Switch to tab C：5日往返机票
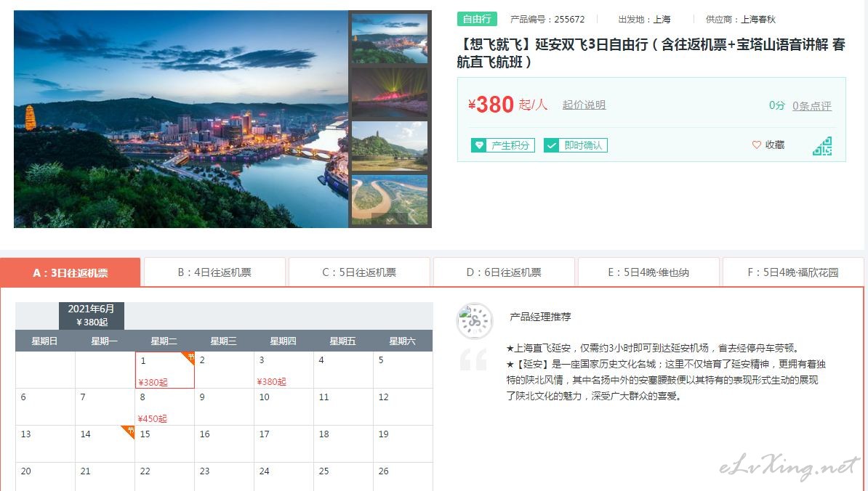Screen dimensions: 868x491 [x=358, y=272]
